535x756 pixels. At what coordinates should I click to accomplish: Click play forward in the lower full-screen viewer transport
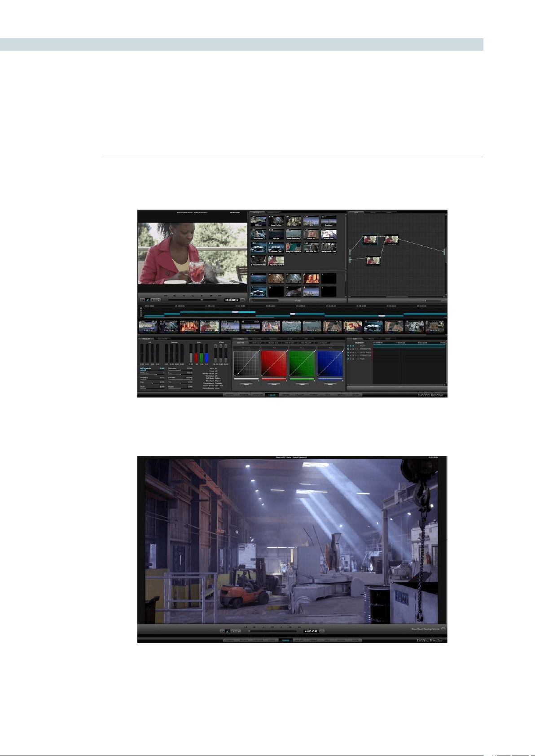coord(282,627)
